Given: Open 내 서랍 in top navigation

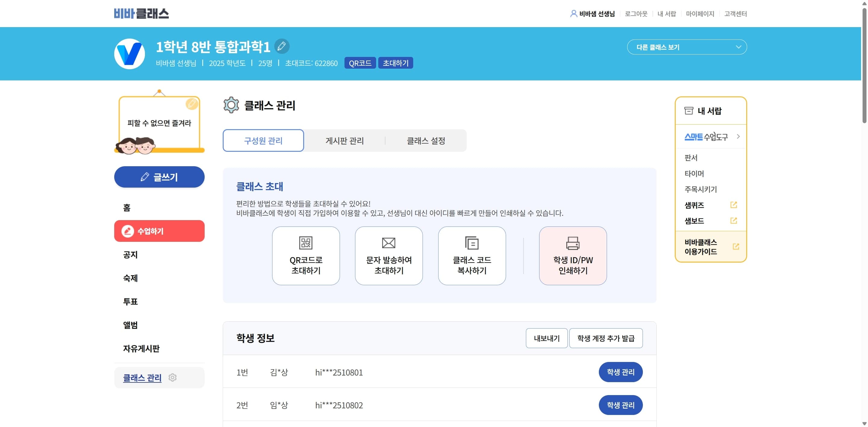Looking at the screenshot, I should click(x=666, y=14).
